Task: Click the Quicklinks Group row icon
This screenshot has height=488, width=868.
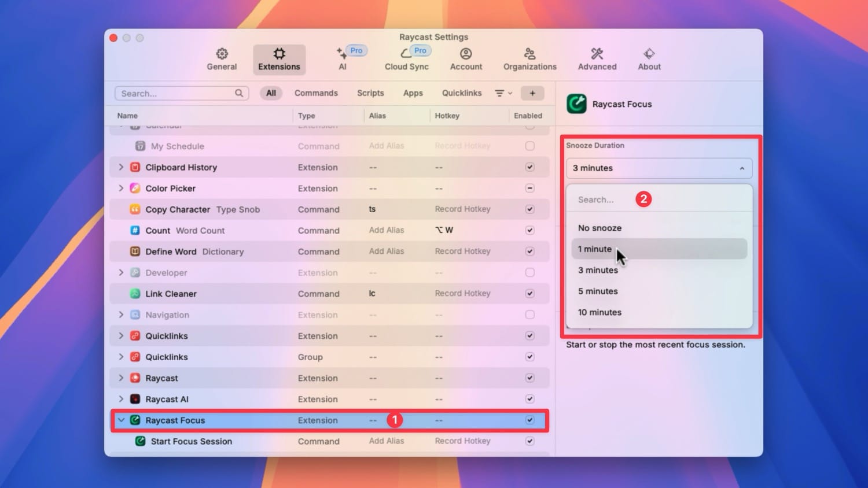Action: 135,357
